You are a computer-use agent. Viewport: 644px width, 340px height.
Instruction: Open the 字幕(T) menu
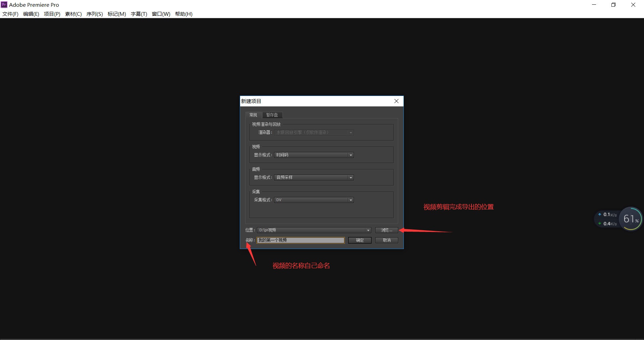tap(139, 14)
